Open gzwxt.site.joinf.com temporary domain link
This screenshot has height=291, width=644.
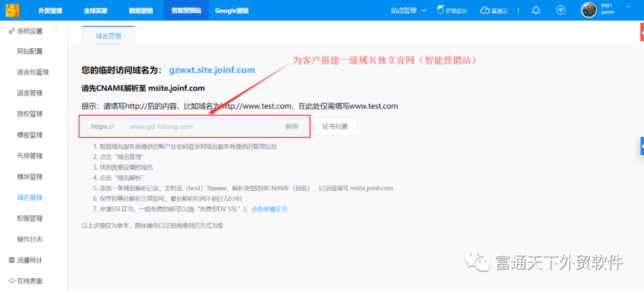click(x=212, y=70)
